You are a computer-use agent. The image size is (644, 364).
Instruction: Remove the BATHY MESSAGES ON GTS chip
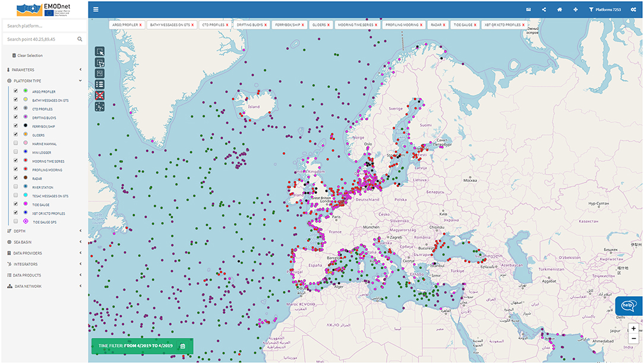point(192,25)
